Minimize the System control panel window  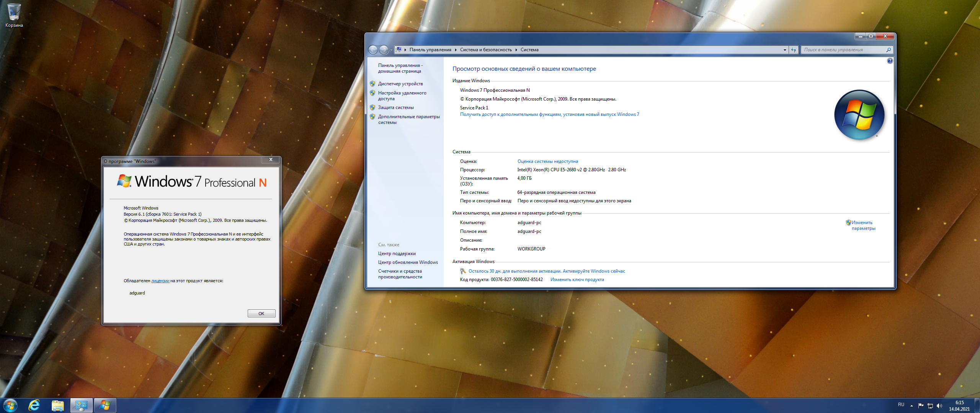[860, 36]
